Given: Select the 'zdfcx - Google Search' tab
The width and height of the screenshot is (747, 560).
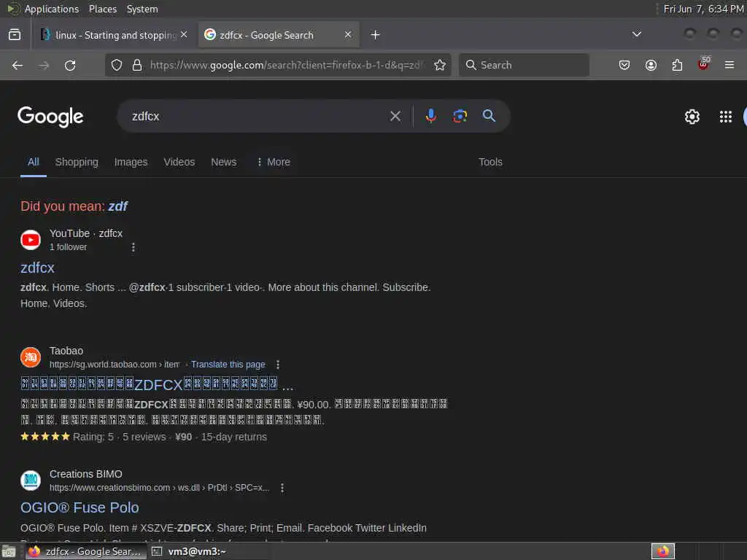Looking at the screenshot, I should 279,35.
